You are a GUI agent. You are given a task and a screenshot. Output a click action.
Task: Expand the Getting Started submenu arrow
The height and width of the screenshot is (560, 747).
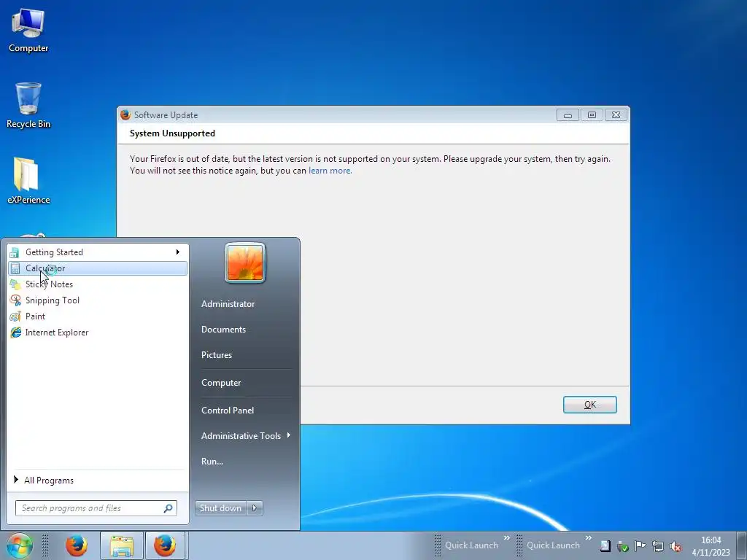tap(178, 252)
